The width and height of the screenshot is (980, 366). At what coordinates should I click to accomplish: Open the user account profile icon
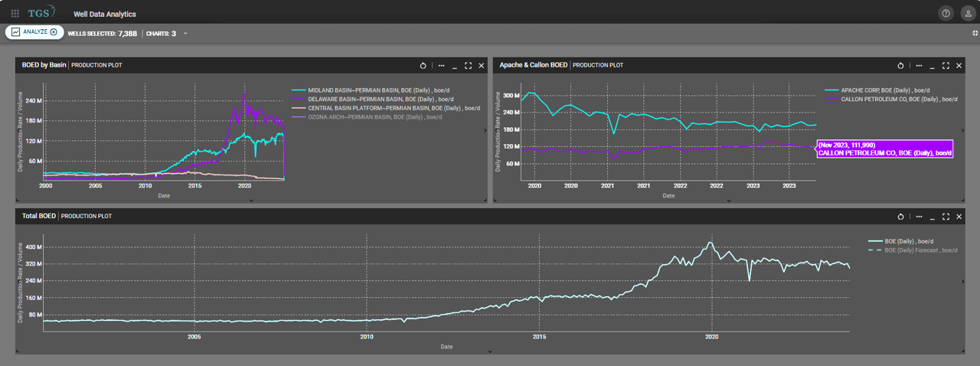[x=966, y=13]
